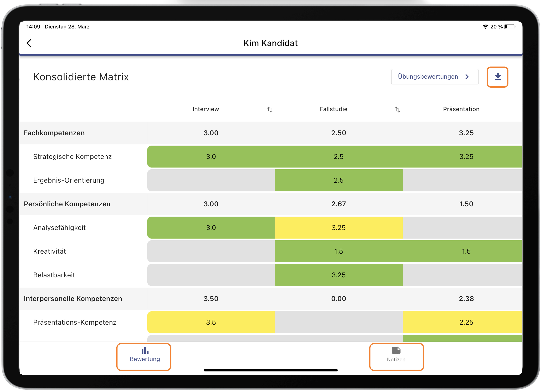541x392 pixels.
Task: Tap the home indicator bar
Action: click(x=270, y=370)
